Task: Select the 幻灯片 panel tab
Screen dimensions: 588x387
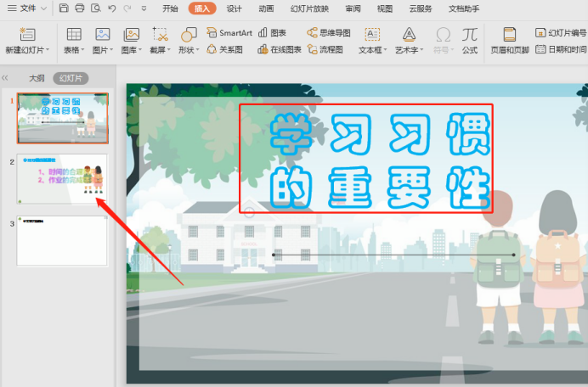Action: [71, 78]
